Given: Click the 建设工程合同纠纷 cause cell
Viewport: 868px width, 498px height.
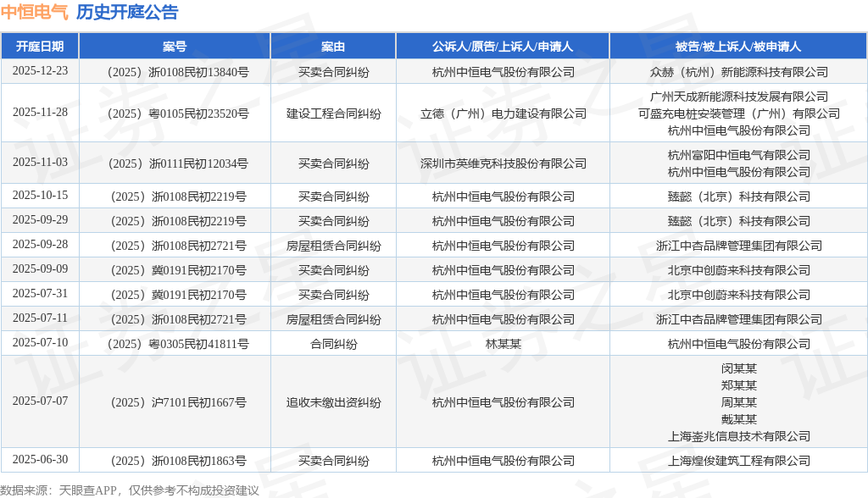Looking at the screenshot, I should click(333, 113).
